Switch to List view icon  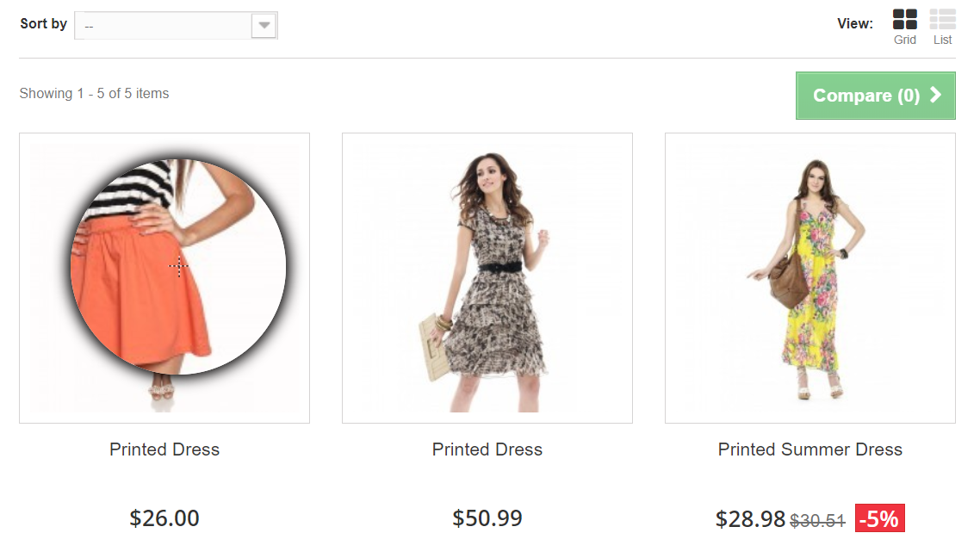(942, 19)
